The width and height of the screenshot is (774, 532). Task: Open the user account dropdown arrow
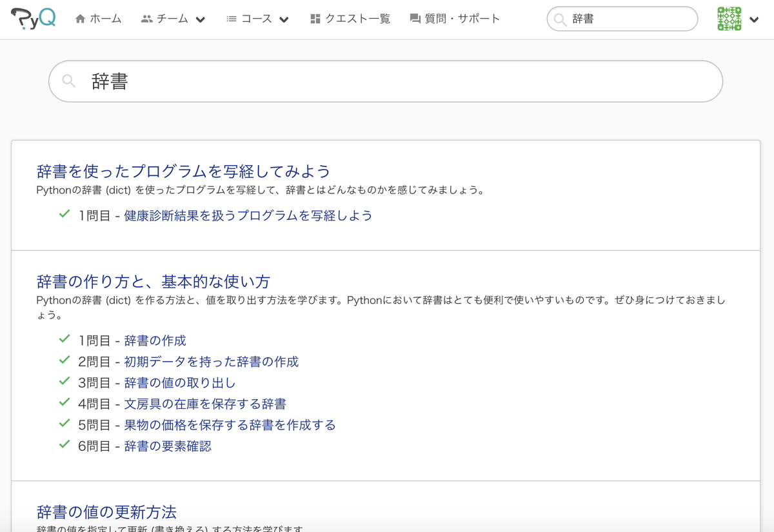coord(754,20)
